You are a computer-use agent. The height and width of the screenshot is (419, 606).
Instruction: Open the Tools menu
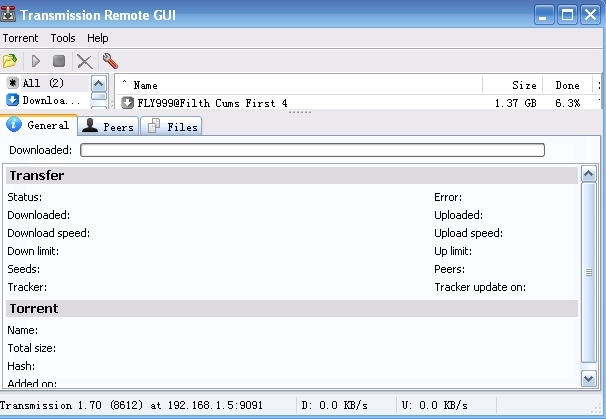pos(63,38)
